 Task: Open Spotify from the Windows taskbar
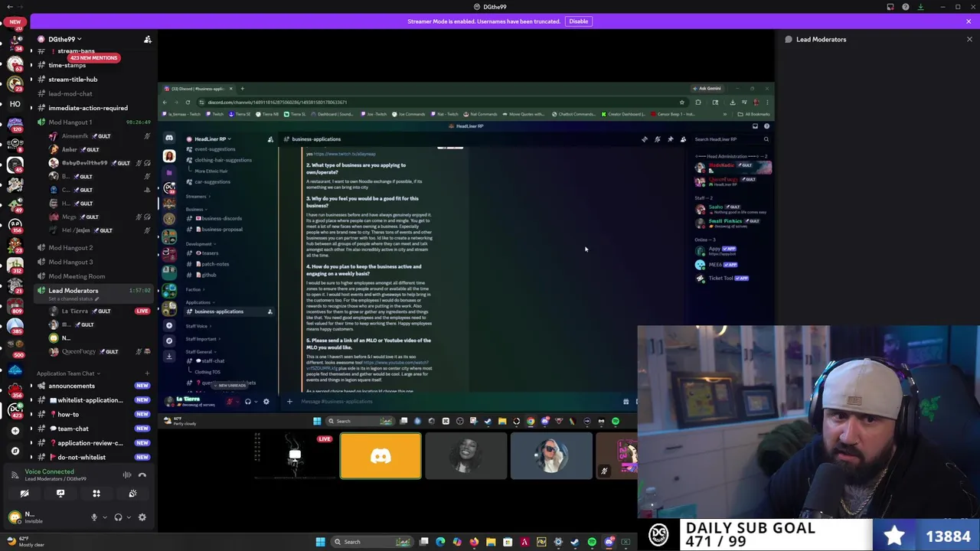point(592,542)
